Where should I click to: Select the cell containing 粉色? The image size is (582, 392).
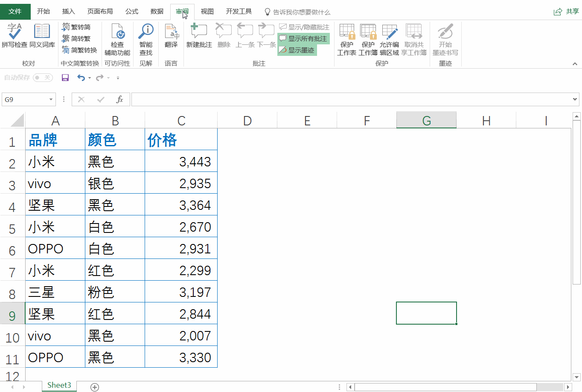[115, 291]
